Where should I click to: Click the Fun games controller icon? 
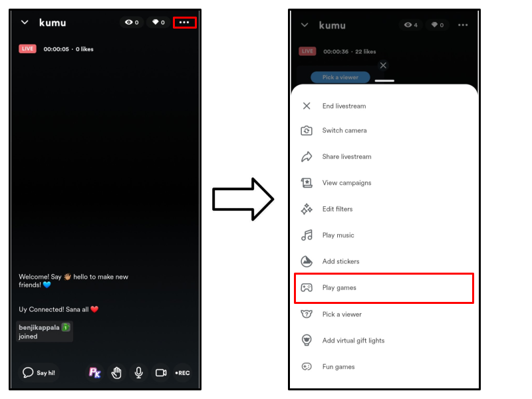[307, 366]
